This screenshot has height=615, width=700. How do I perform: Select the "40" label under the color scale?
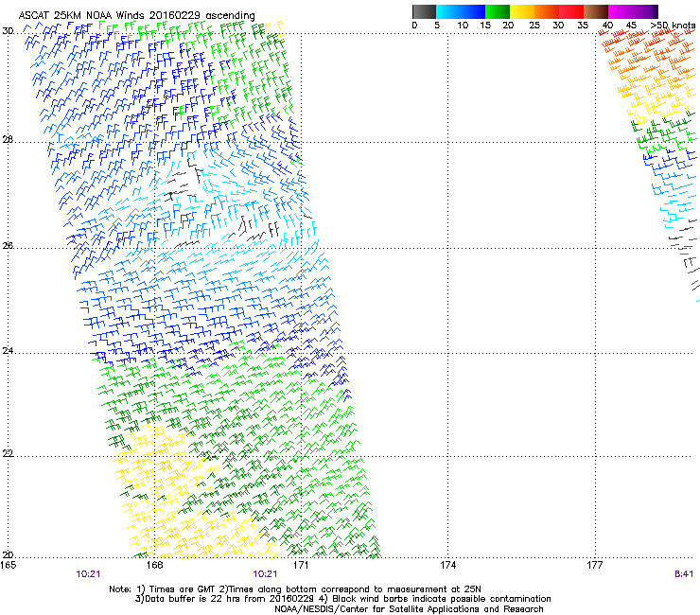click(607, 25)
